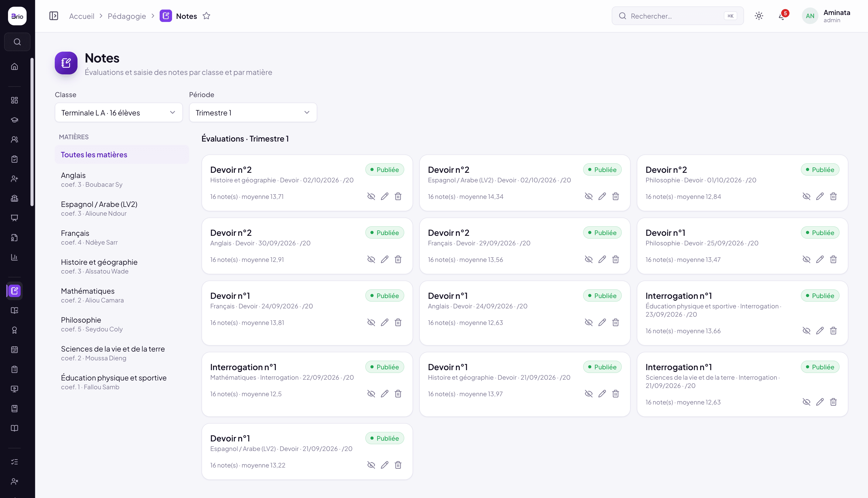The image size is (868, 498).
Task: Filter by Philosophie subject
Action: click(x=122, y=324)
